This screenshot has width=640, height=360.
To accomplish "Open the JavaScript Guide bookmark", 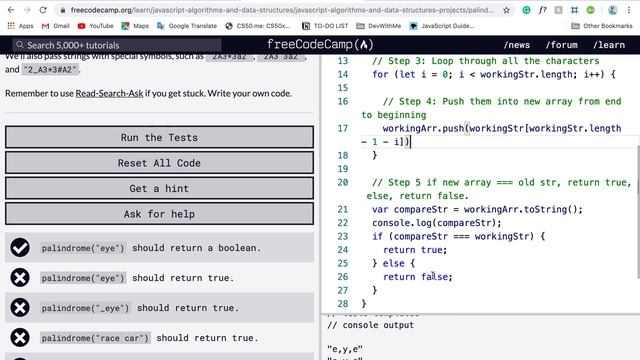I will point(442,26).
